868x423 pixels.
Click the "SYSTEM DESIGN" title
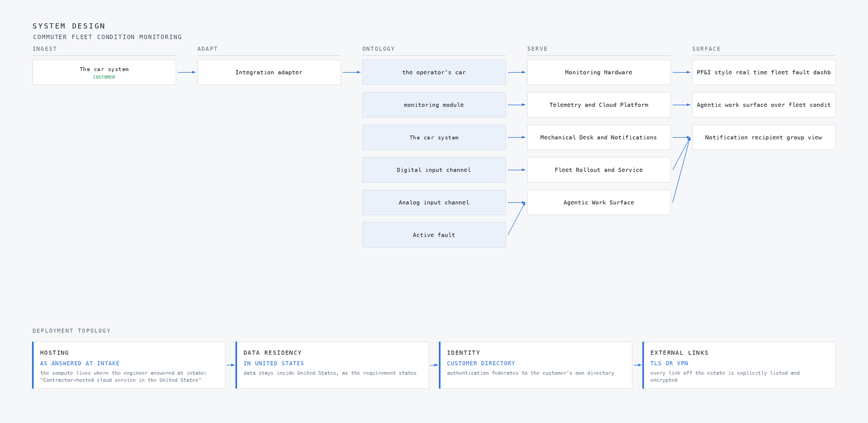pos(69,26)
